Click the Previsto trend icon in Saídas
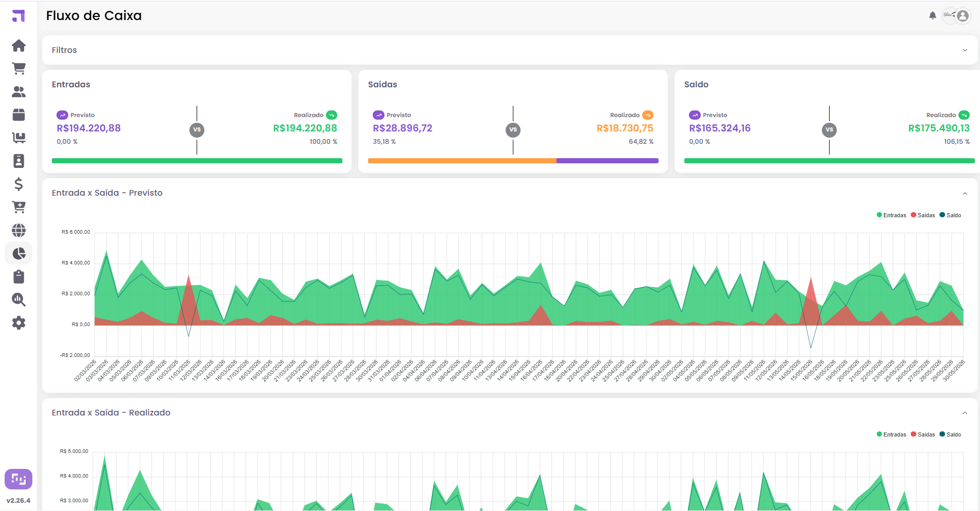This screenshot has width=980, height=511. (378, 115)
